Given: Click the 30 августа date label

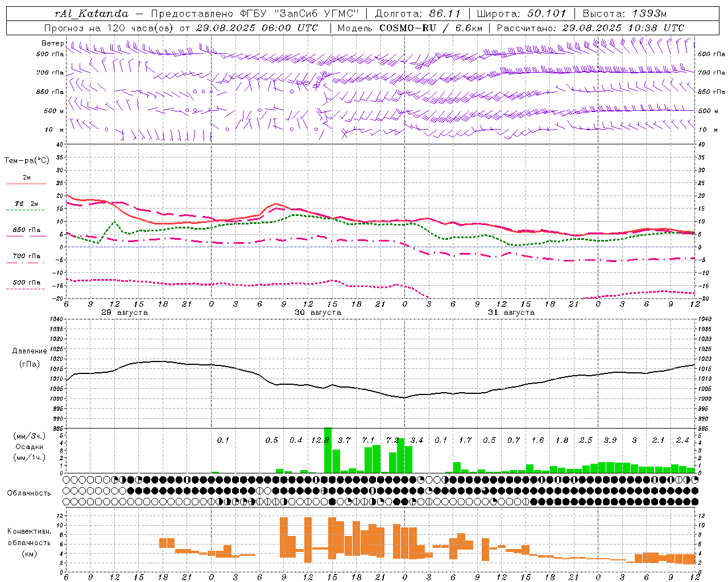Looking at the screenshot, I should click(x=318, y=313).
